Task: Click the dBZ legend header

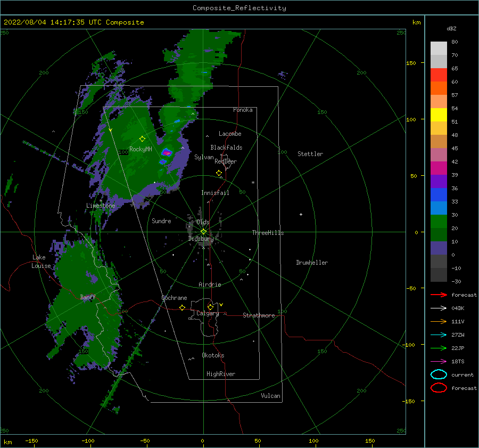Action: tap(451, 28)
